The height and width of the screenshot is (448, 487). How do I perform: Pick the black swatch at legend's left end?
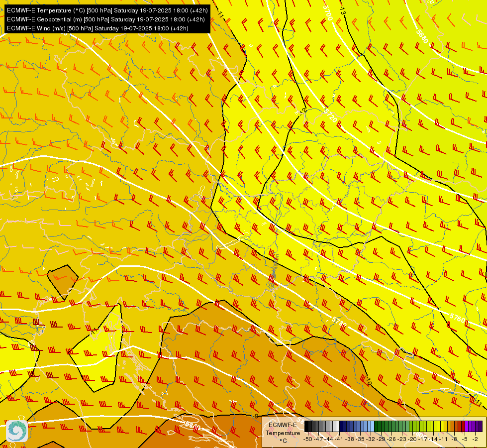coord(306,426)
